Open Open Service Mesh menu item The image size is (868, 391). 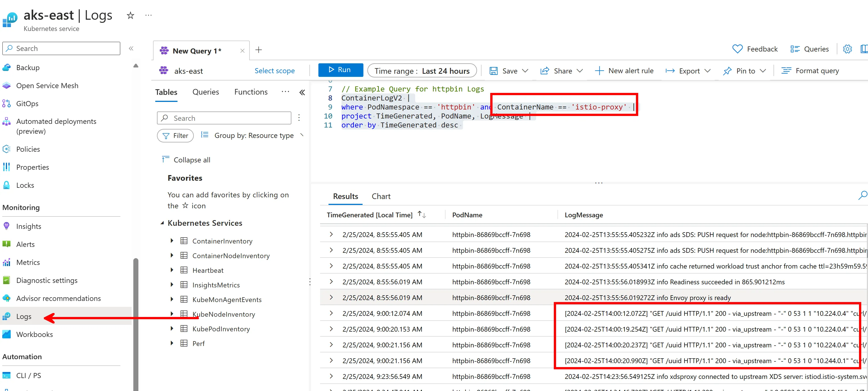47,86
